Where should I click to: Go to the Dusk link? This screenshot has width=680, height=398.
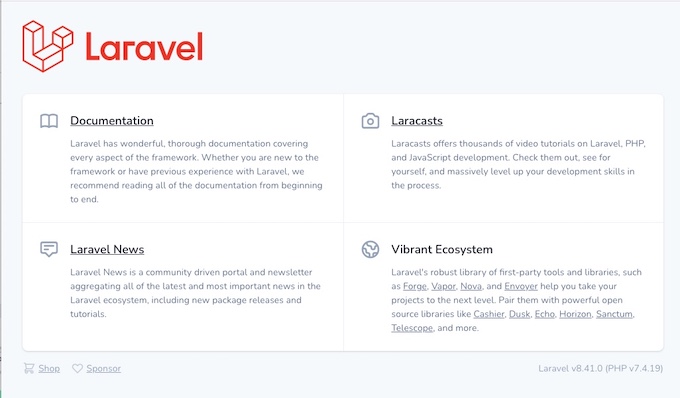click(x=520, y=314)
